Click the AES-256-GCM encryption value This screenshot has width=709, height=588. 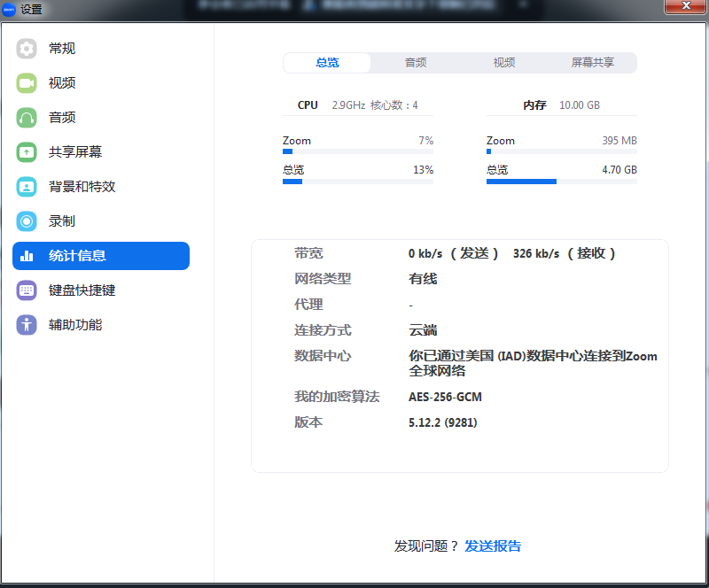(445, 398)
